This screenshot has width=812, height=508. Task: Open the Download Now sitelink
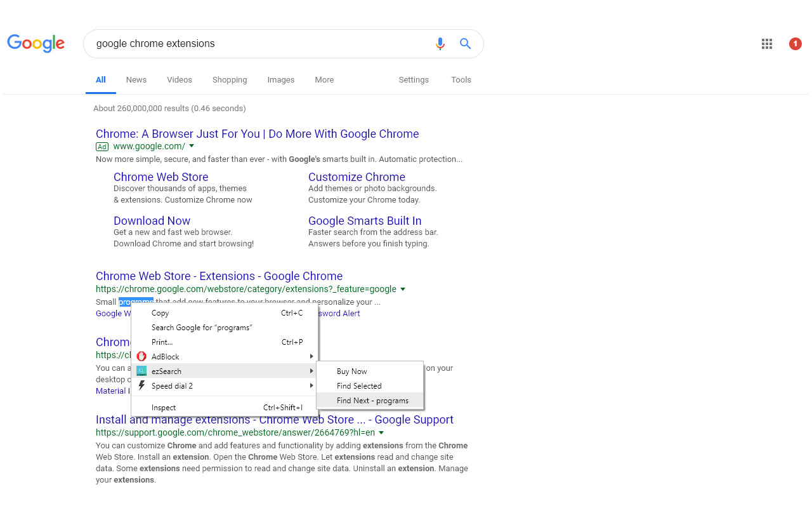click(x=152, y=221)
